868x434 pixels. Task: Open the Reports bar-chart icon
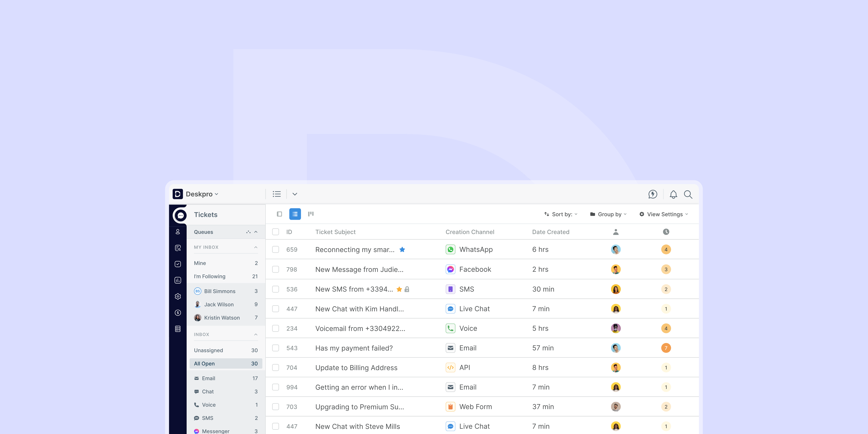tap(178, 280)
